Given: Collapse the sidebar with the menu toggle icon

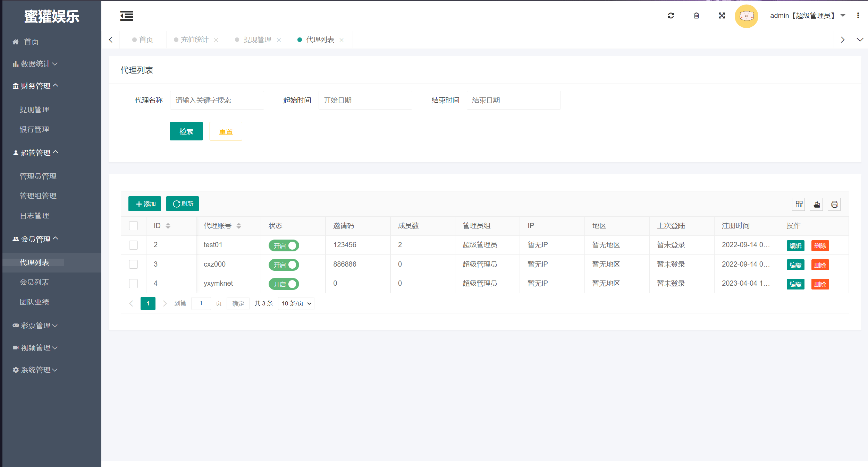Looking at the screenshot, I should point(126,16).
